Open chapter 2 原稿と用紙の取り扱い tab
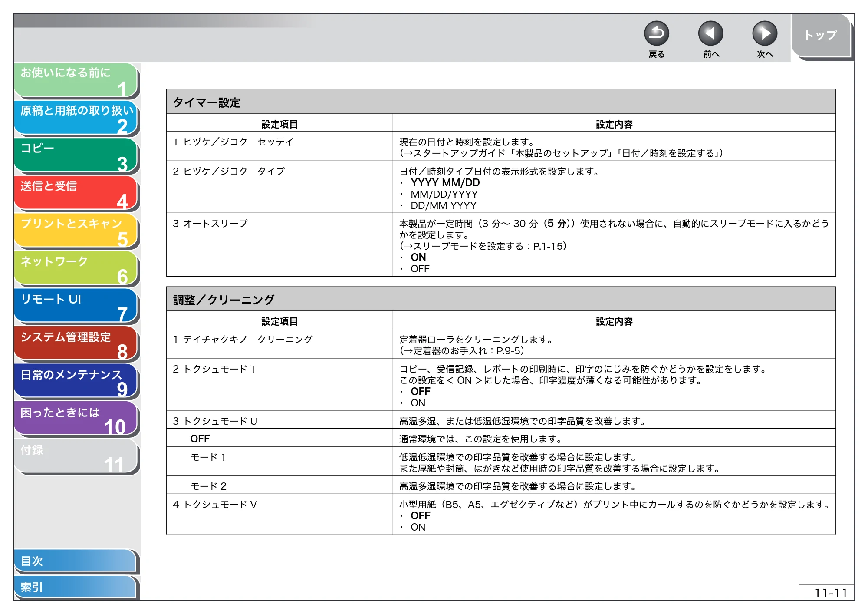This screenshot has width=868, height=614. [x=76, y=118]
